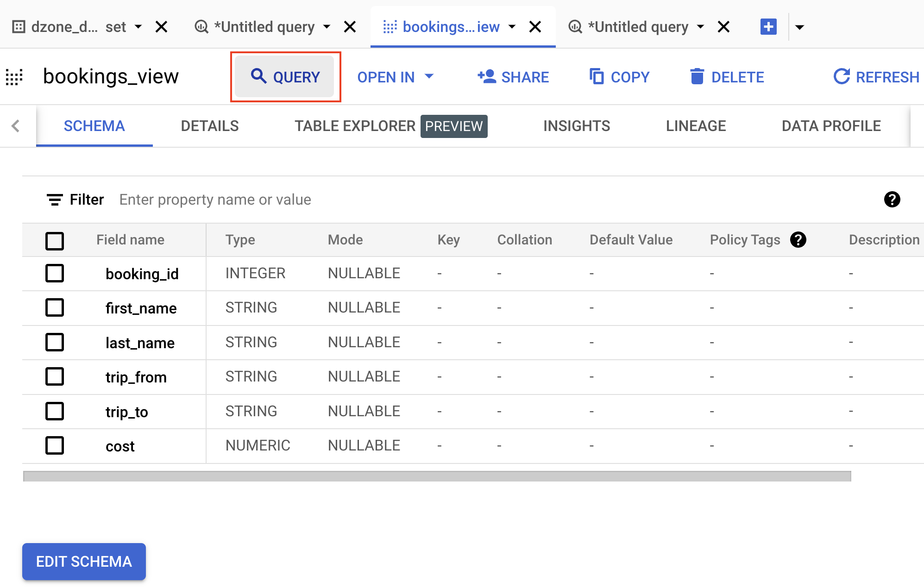The width and height of the screenshot is (924, 588).
Task: Select the trip_from field checkbox
Action: tap(55, 377)
